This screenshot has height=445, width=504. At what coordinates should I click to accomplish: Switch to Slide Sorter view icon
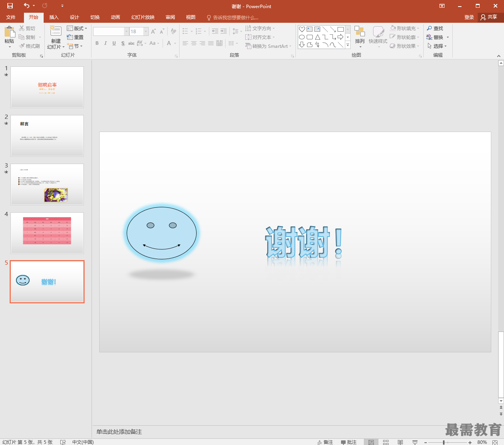pos(385,442)
